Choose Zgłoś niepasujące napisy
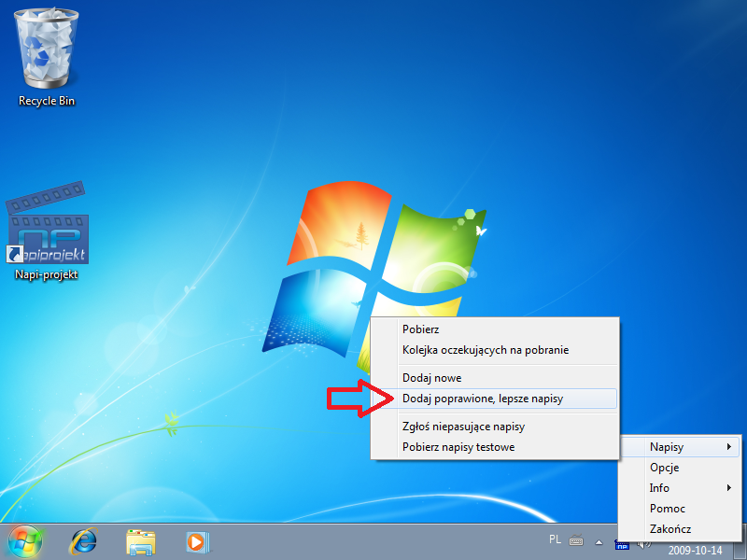The height and width of the screenshot is (560, 747). (495, 427)
